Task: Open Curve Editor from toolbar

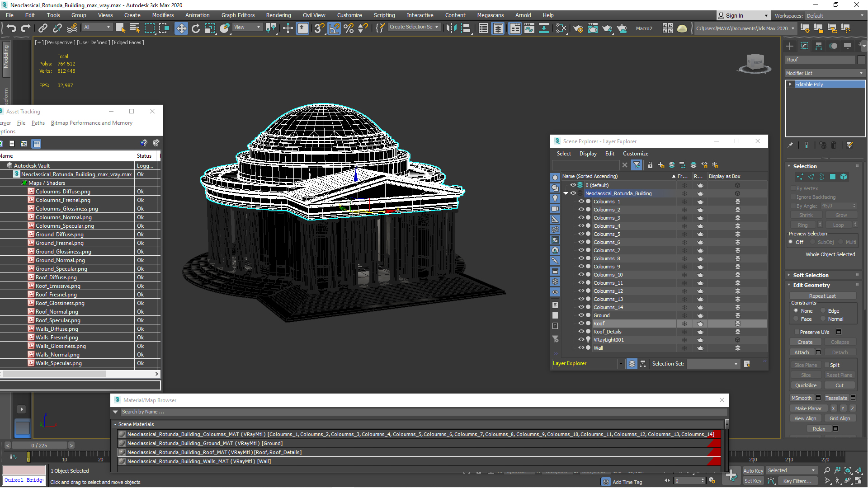Action: click(x=529, y=28)
